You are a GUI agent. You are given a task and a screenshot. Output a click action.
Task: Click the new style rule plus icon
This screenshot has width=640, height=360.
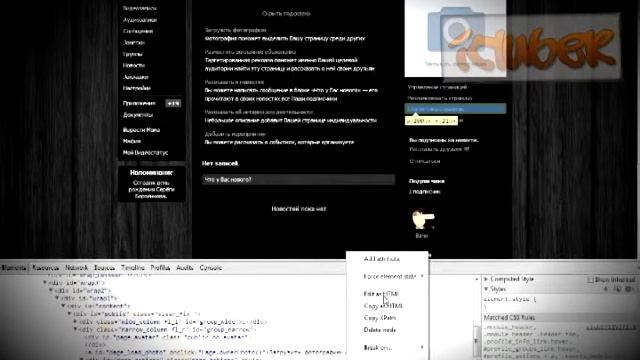click(x=606, y=289)
